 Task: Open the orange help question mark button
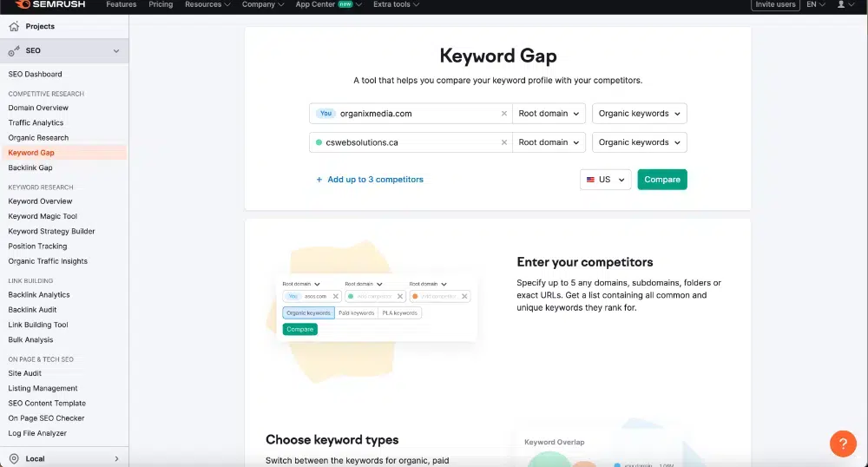click(x=843, y=444)
